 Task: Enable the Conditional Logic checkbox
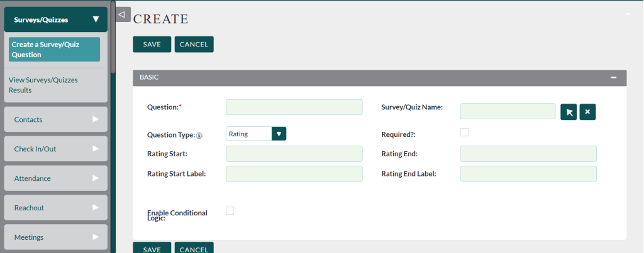[x=230, y=211]
